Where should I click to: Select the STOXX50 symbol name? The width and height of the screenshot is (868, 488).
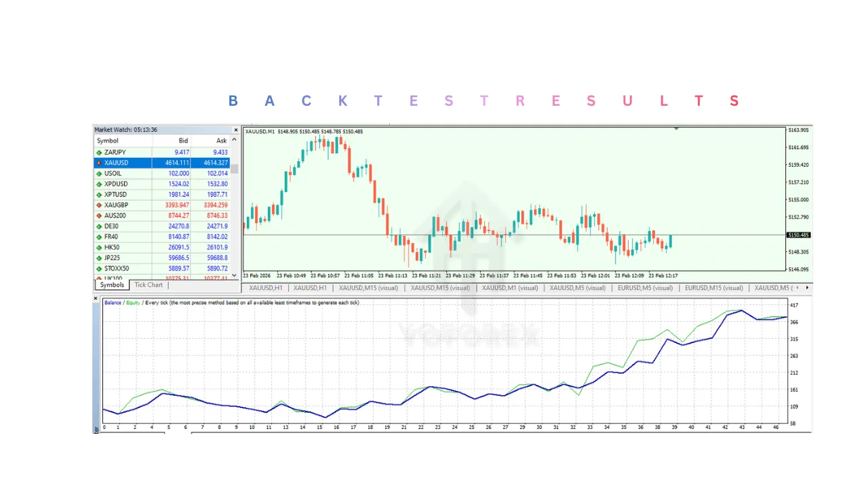[x=117, y=268]
